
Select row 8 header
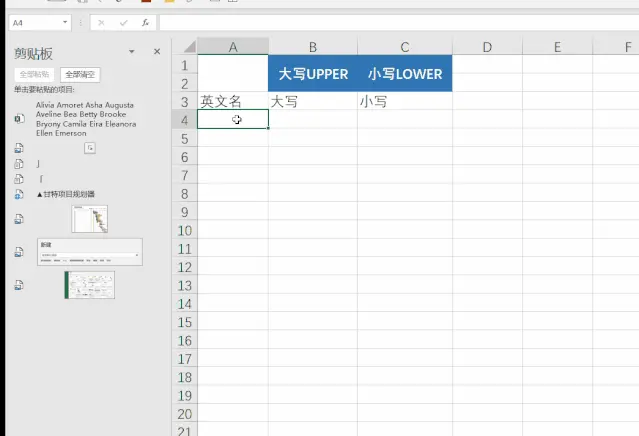click(185, 194)
